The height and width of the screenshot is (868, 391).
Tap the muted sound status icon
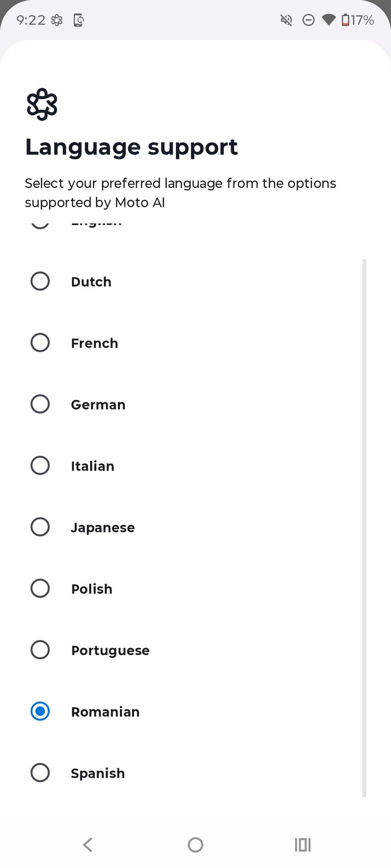[x=286, y=20]
